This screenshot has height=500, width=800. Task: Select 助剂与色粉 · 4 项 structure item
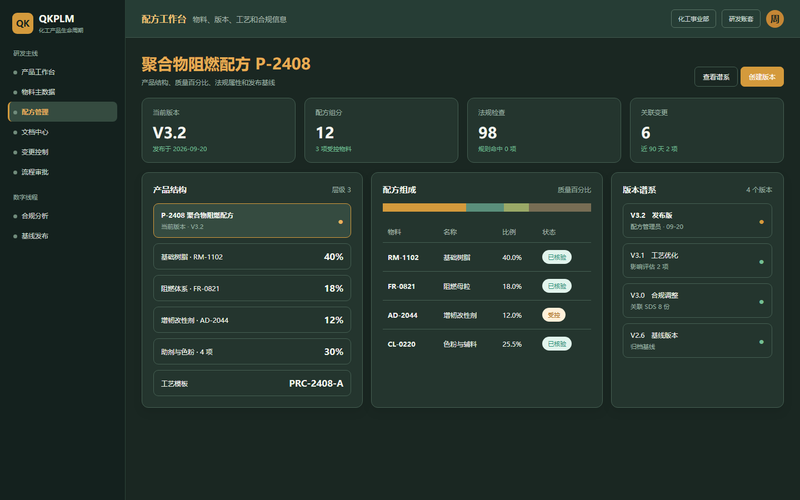(x=252, y=352)
